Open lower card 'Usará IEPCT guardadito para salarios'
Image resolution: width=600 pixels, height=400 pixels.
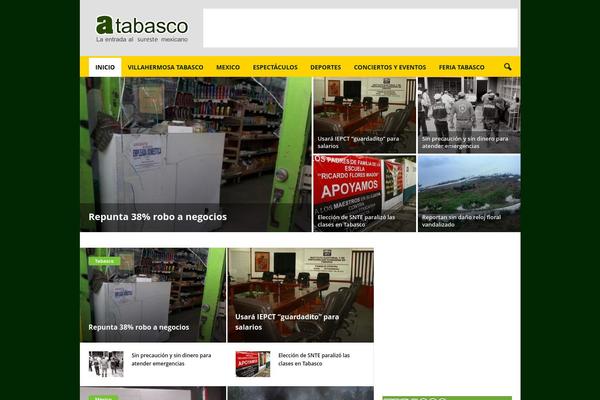coord(287,322)
